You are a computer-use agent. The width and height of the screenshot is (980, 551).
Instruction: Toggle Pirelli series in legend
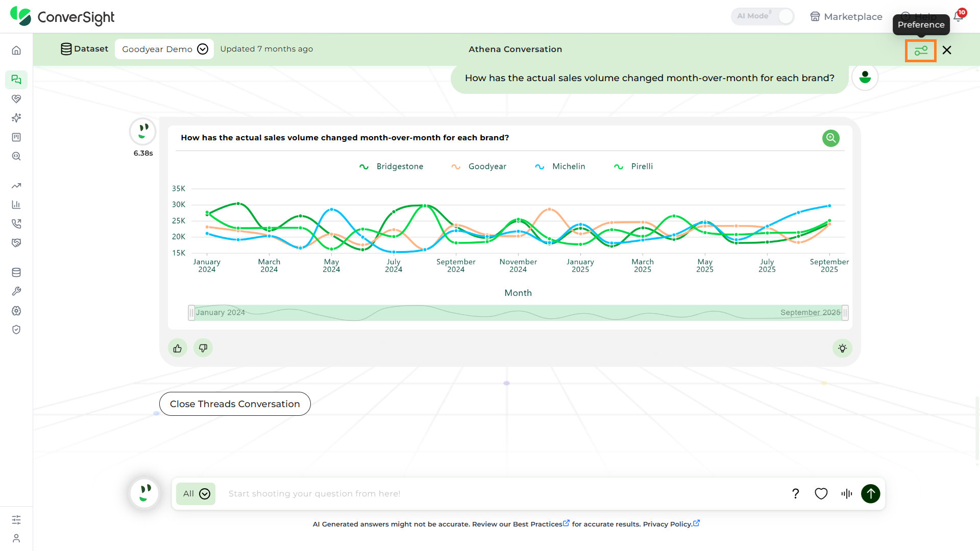633,166
